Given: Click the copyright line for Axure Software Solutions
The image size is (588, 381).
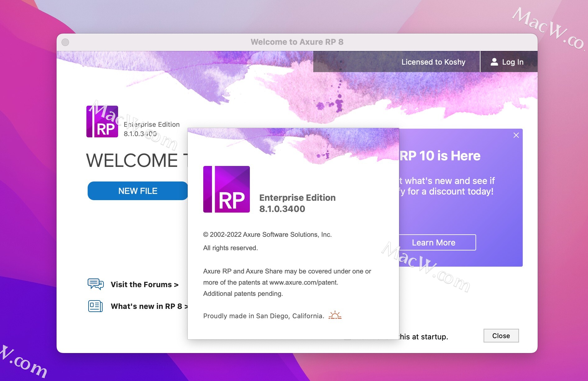Looking at the screenshot, I should coord(267,235).
